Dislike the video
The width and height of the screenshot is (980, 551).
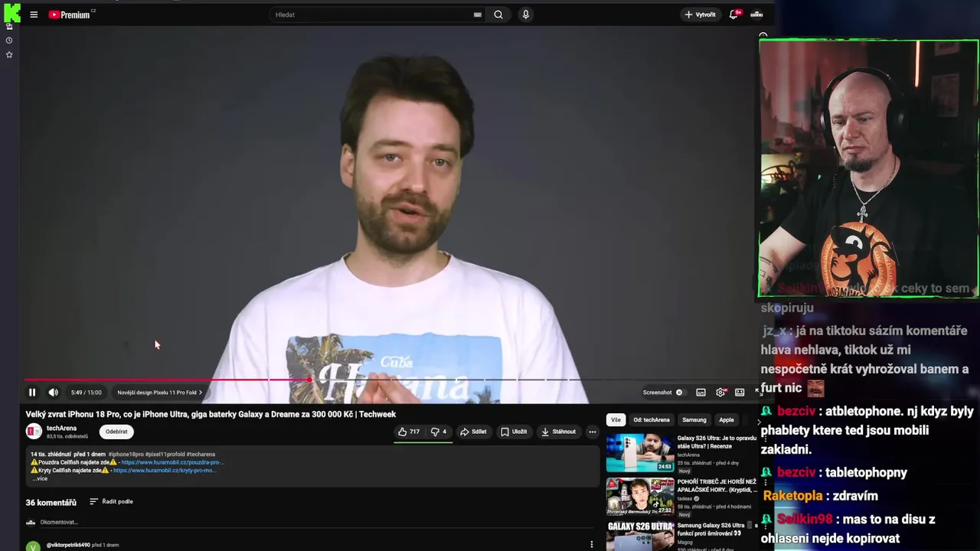click(439, 432)
